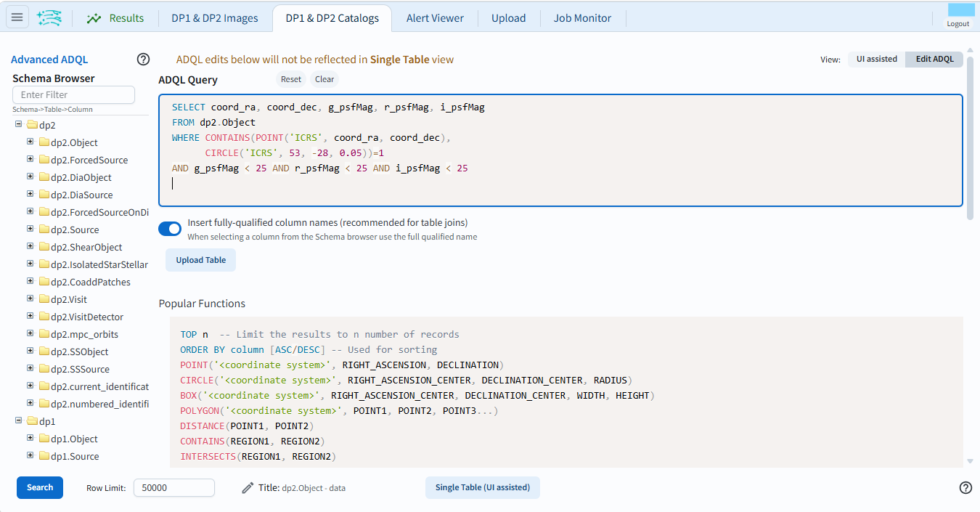This screenshot has height=512, width=980.
Task: Click the Upload Table button
Action: [201, 260]
